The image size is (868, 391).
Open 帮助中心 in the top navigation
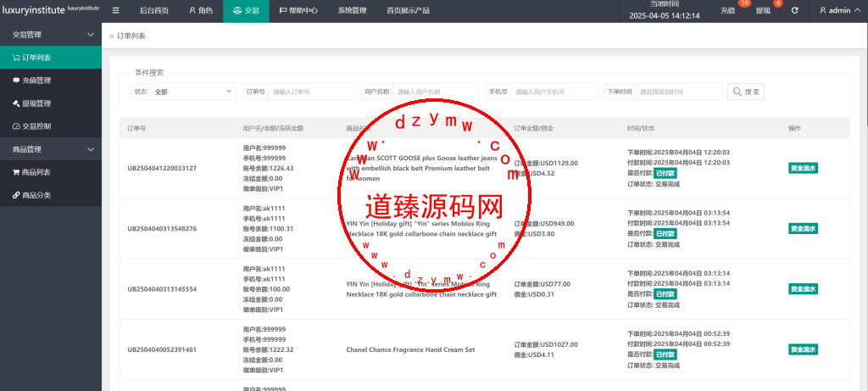pos(298,10)
